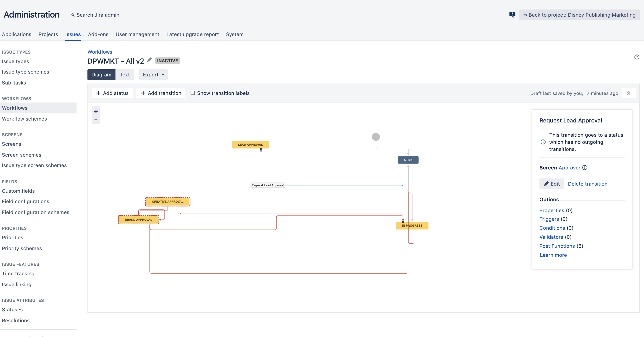Open the Conditions link
Viewport: 644px width, 337px height.
(x=552, y=228)
